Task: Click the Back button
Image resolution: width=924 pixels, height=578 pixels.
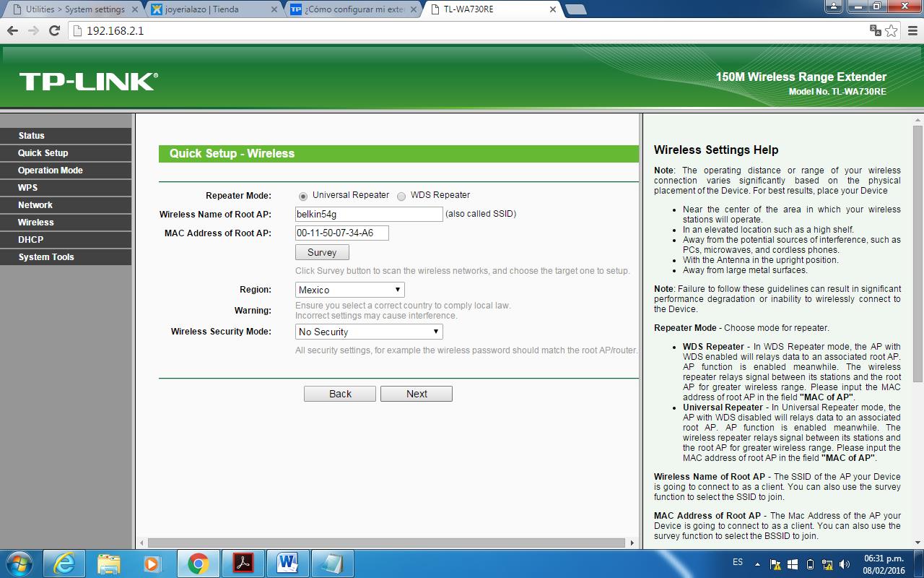Action: click(x=340, y=394)
